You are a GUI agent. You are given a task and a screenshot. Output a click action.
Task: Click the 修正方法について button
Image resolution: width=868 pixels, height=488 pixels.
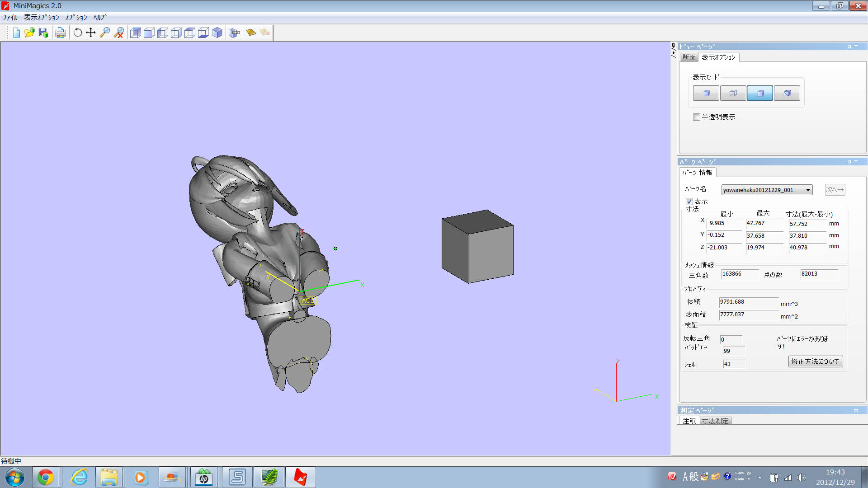point(815,361)
